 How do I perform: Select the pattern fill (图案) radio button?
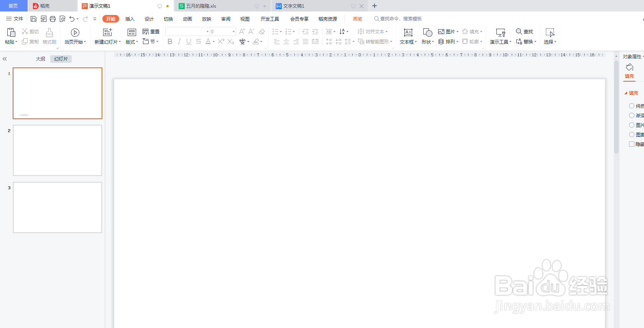(632, 134)
